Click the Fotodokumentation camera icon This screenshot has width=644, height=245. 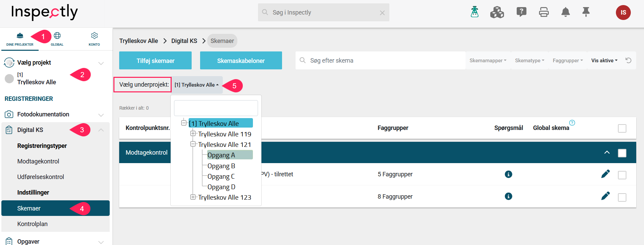(x=9, y=114)
